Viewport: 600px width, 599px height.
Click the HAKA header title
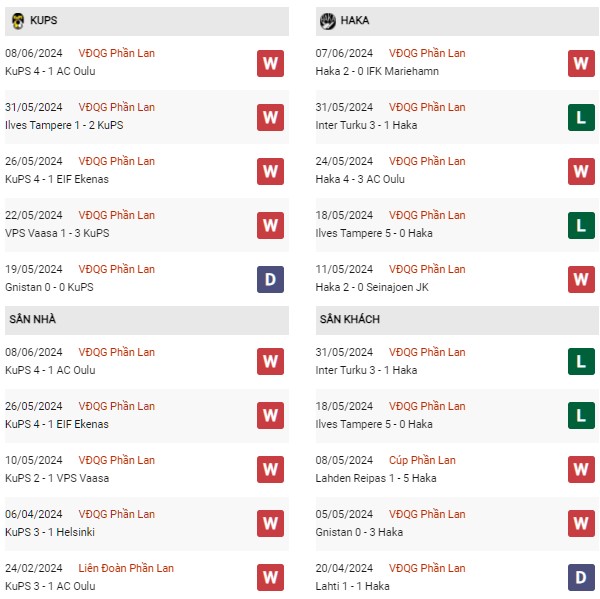coord(355,20)
